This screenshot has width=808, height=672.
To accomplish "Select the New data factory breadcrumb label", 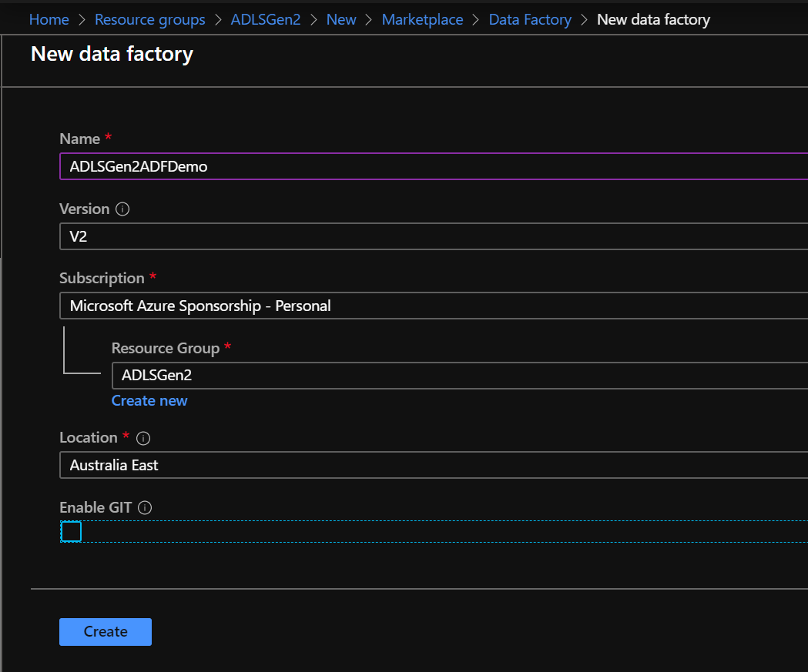I will pos(653,19).
